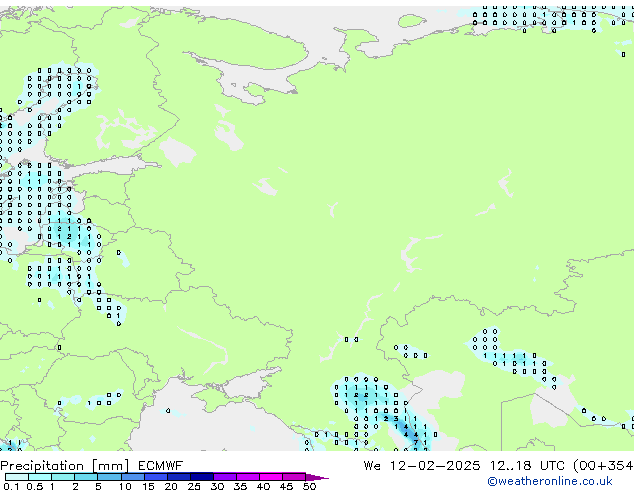Click the '0.5' legend scale label
Image resolution: width=634 pixels, height=490 pixels.
[35, 486]
